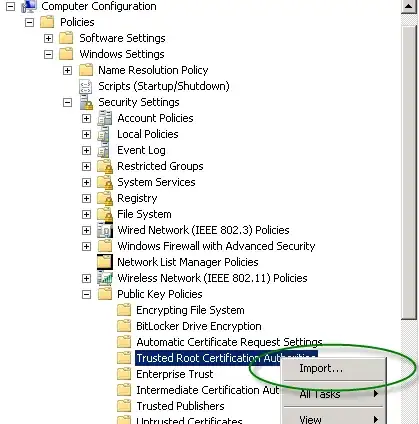Select the Automatic Certificate Request Settings label
Viewport: 419px width, 424px height.
pos(229,342)
